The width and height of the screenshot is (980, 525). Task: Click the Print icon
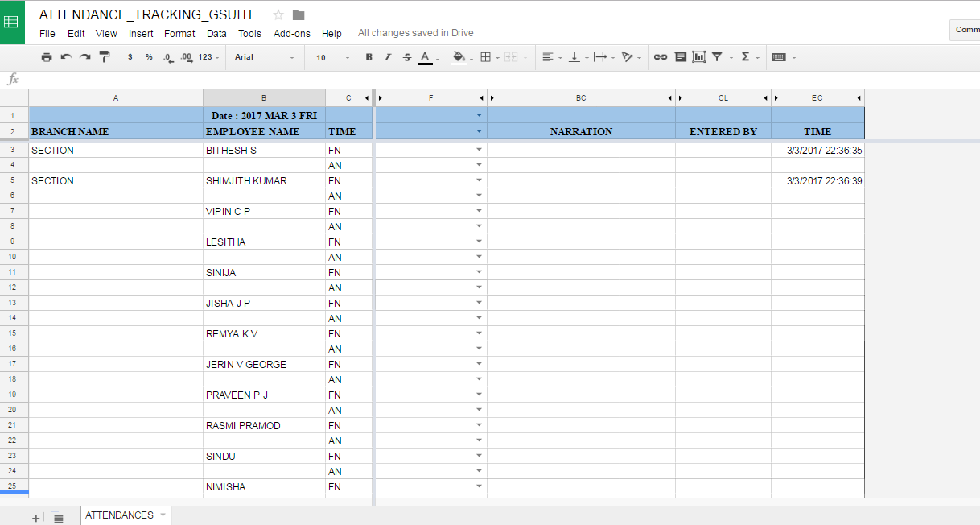(x=47, y=57)
